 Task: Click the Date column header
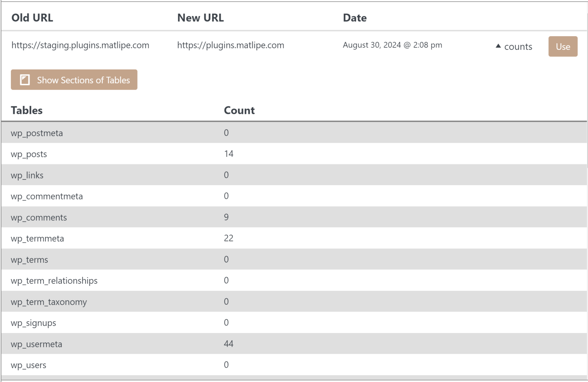[x=354, y=18]
